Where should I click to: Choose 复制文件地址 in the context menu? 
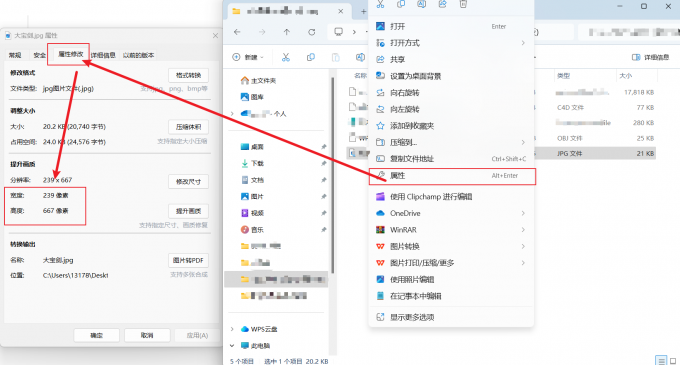point(451,159)
